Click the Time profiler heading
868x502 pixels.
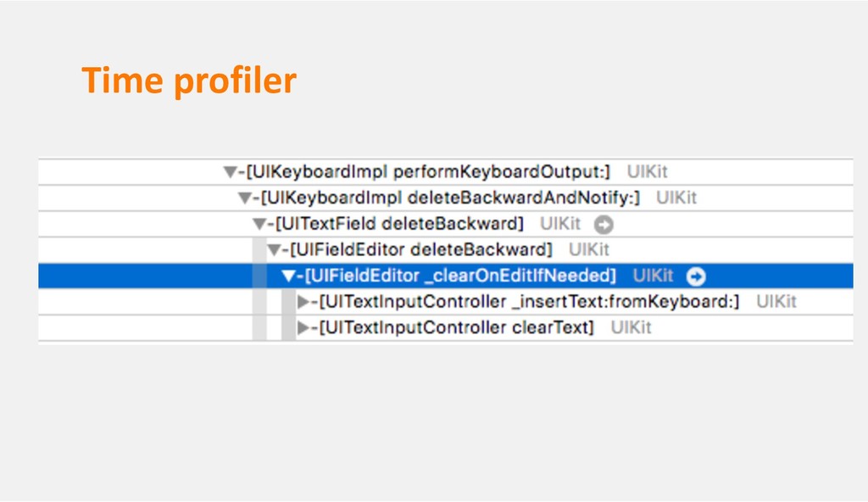pyautogui.click(x=189, y=81)
